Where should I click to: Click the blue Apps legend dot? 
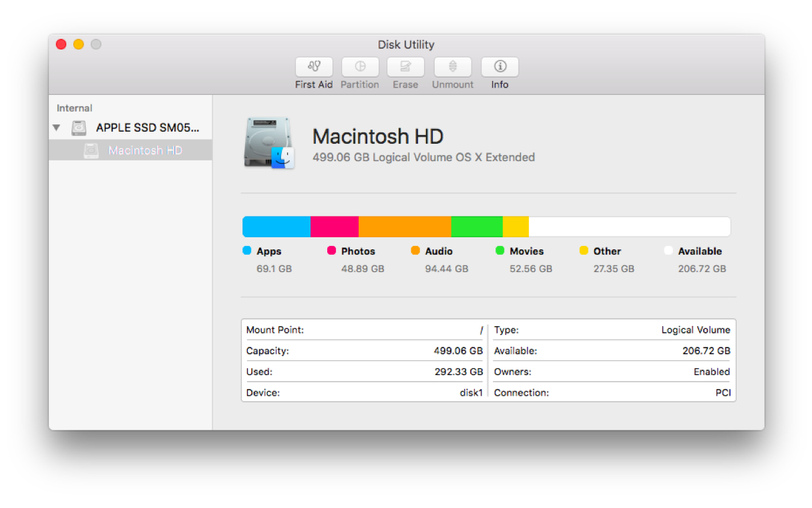247,251
